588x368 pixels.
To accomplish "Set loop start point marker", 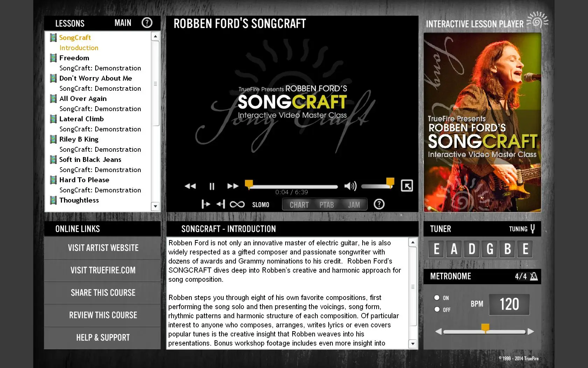I will tap(206, 204).
